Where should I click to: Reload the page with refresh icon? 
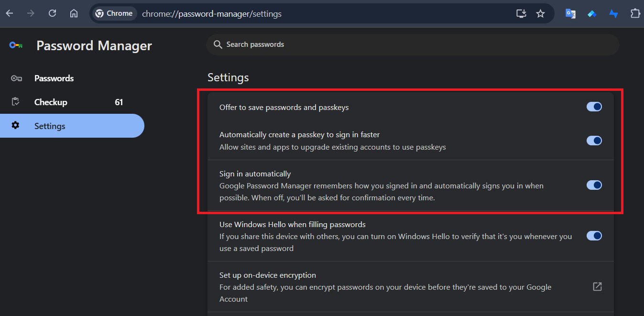coord(52,13)
